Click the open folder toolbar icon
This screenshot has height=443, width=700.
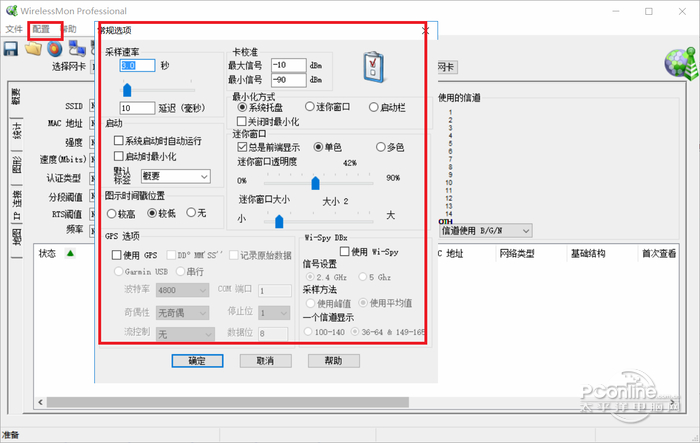point(33,48)
